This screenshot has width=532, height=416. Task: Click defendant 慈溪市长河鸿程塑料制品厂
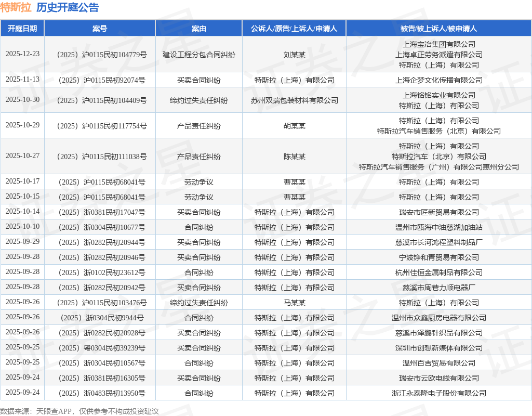438,242
